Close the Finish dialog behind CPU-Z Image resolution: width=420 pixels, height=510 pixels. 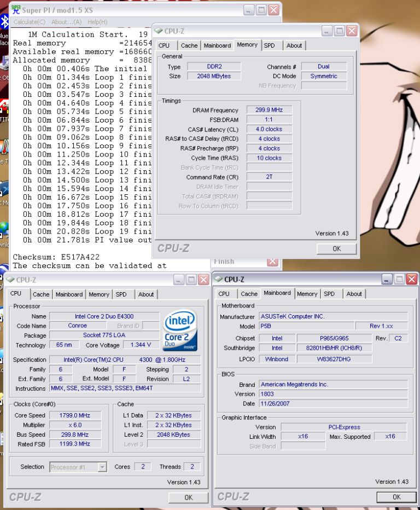(273, 262)
